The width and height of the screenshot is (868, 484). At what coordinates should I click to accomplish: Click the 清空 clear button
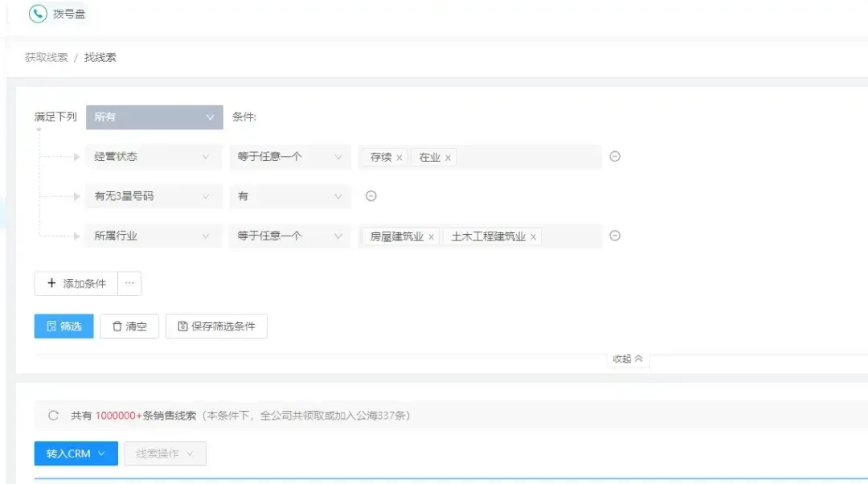pyautogui.click(x=129, y=326)
